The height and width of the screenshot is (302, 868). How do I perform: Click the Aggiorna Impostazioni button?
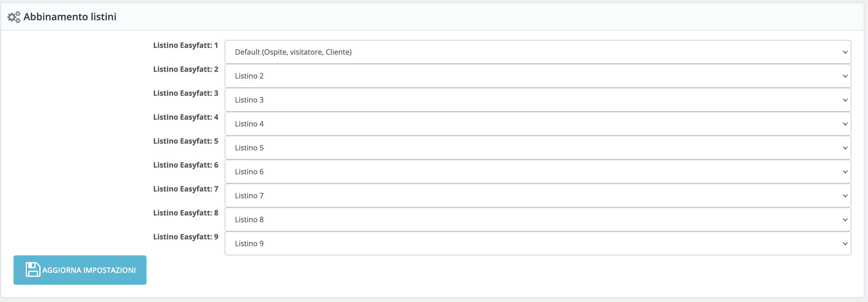(80, 270)
